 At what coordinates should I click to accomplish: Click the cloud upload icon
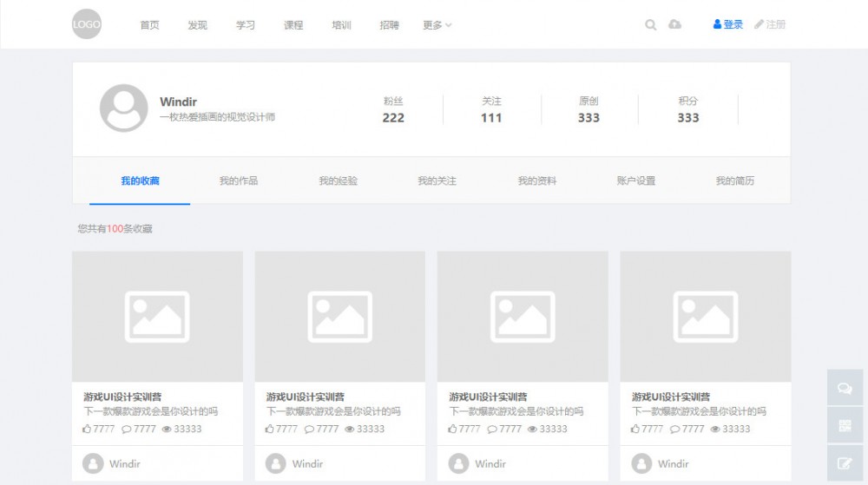674,24
